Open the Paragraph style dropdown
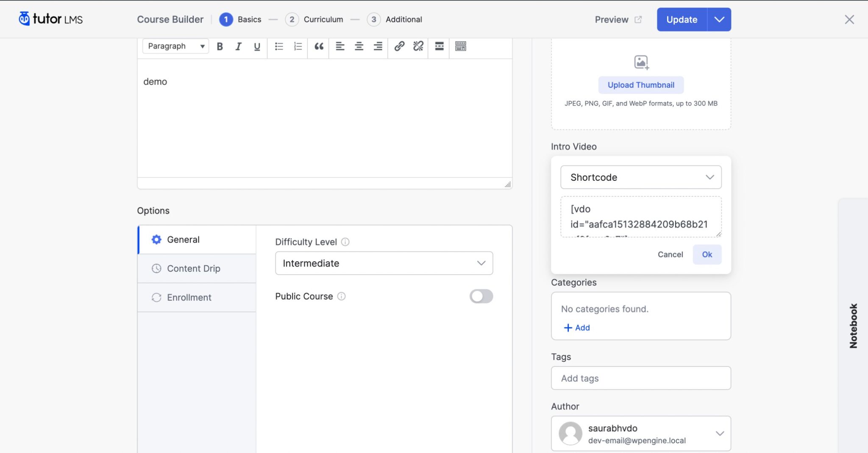 (175, 46)
